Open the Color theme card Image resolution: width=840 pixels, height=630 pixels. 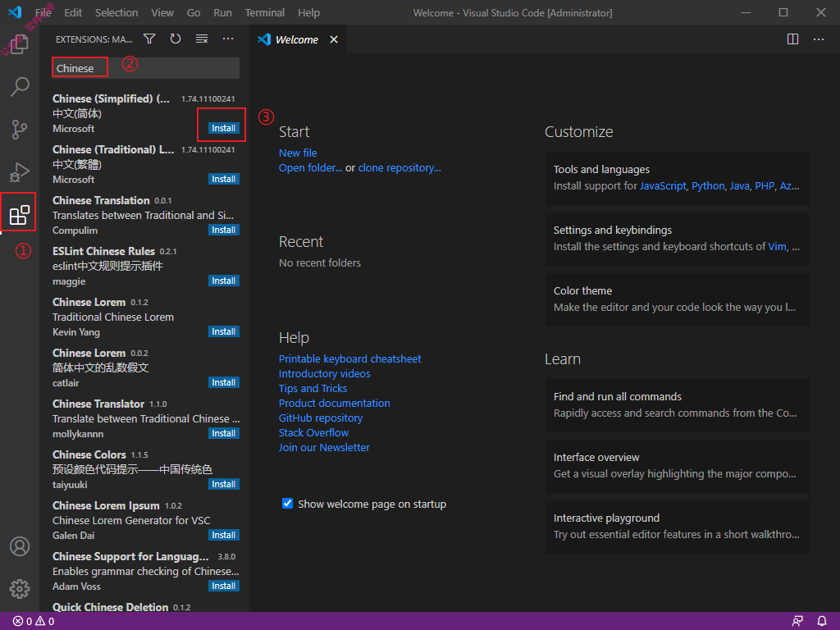677,299
